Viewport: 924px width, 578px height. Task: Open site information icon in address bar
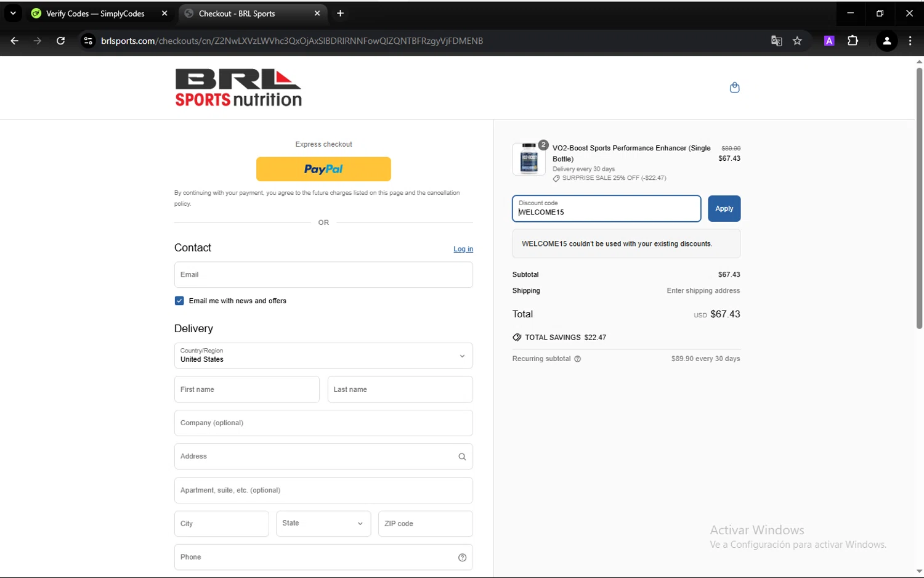[x=88, y=41]
